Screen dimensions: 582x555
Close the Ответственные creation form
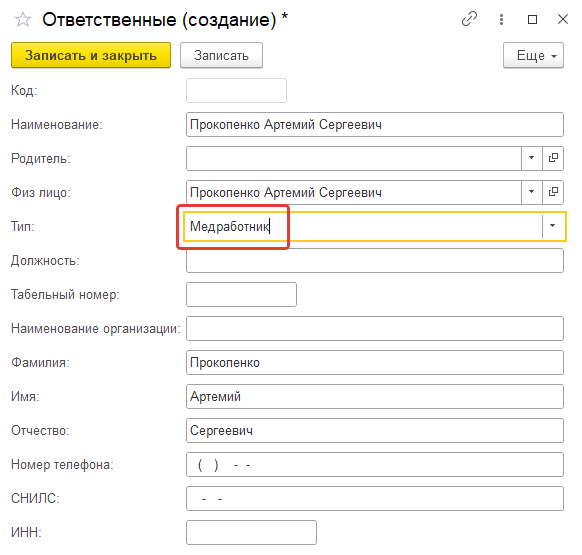(563, 19)
